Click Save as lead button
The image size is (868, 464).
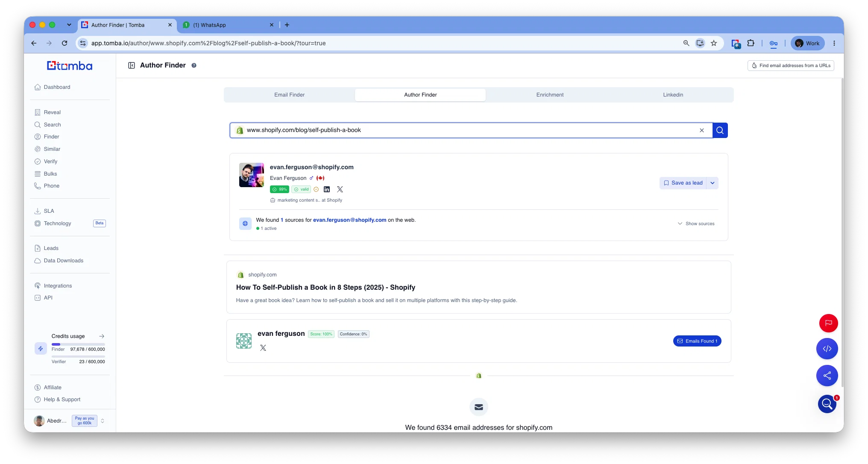(x=683, y=183)
